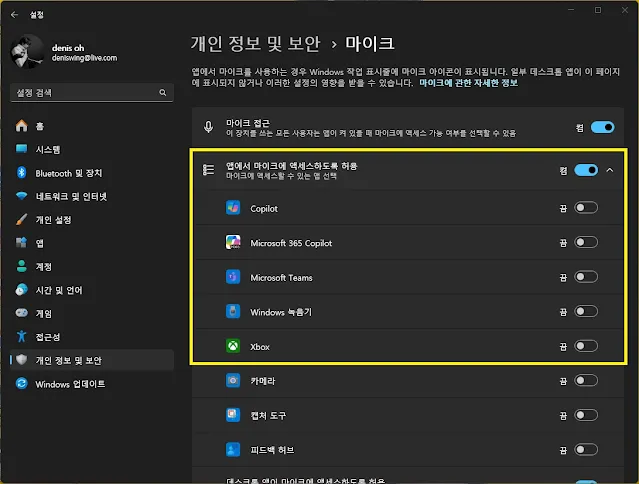
Task: Maximize the Settings window
Action: tap(598, 10)
